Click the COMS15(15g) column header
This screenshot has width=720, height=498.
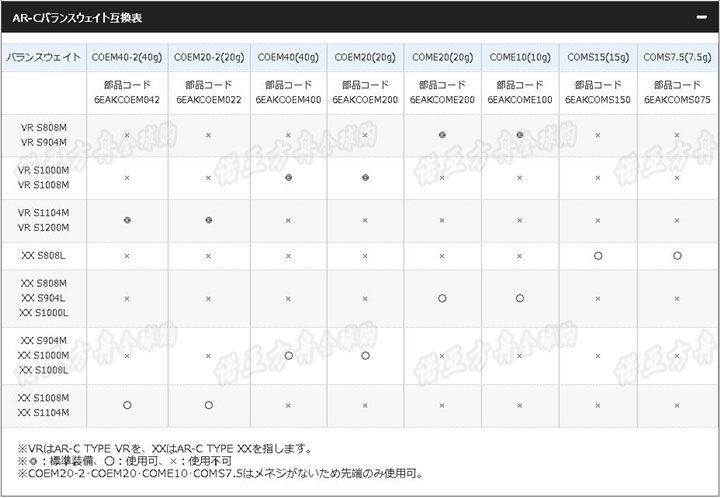[598, 57]
